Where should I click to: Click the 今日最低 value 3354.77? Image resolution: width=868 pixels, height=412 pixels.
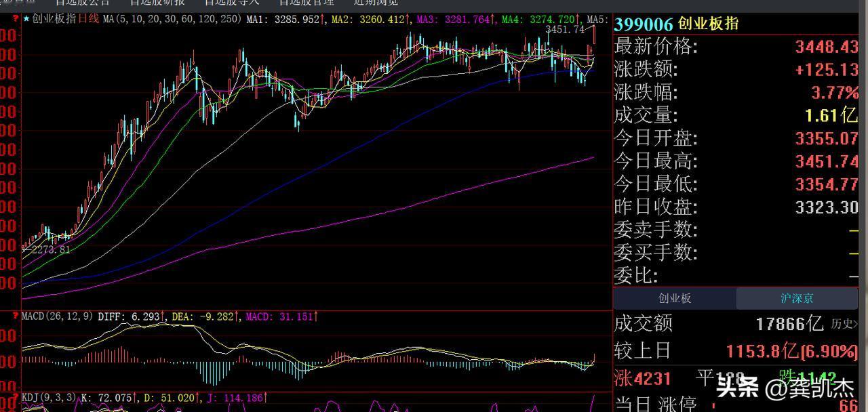[827, 184]
